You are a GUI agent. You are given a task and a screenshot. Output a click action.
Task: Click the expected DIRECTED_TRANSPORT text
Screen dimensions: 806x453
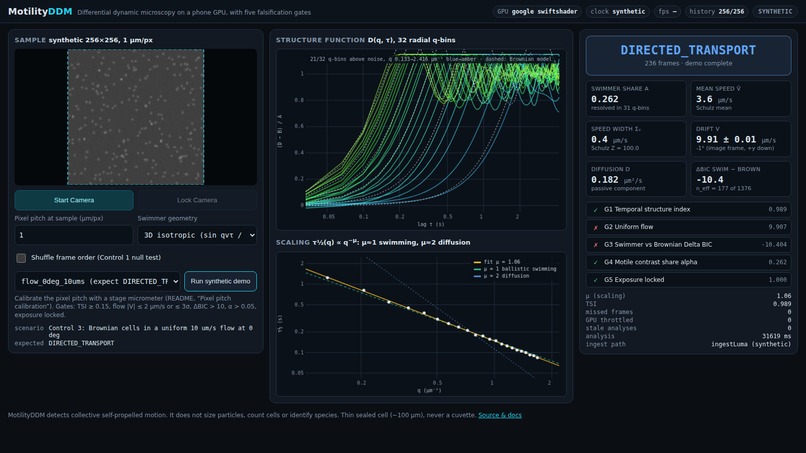point(81,343)
